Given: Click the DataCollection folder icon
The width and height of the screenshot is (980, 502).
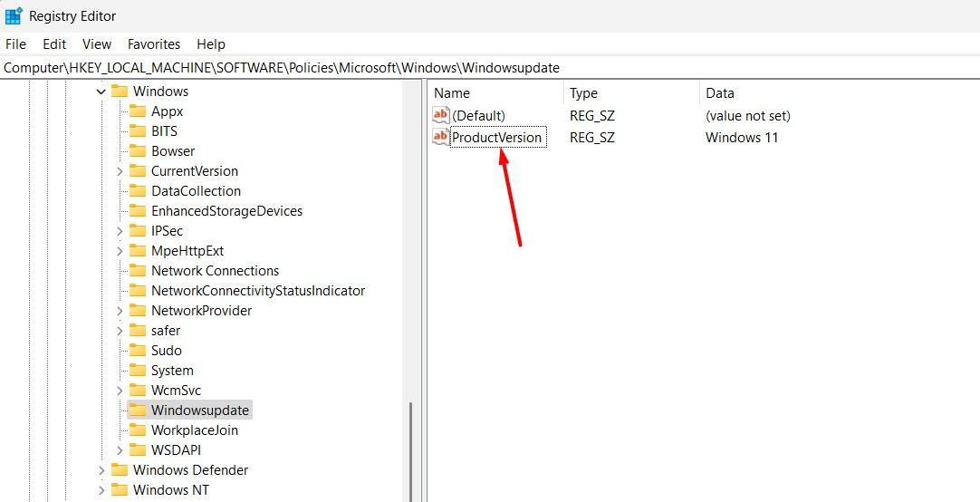Looking at the screenshot, I should tap(138, 191).
